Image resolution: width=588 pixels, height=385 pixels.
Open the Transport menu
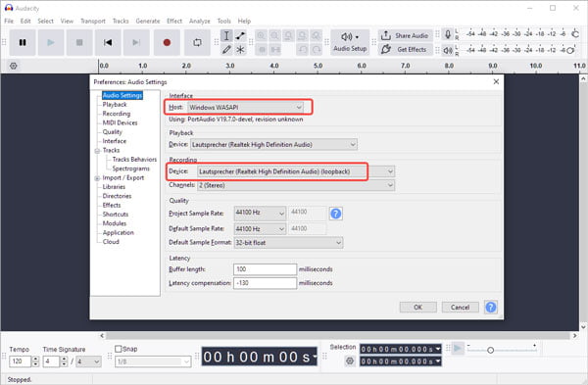click(x=93, y=21)
